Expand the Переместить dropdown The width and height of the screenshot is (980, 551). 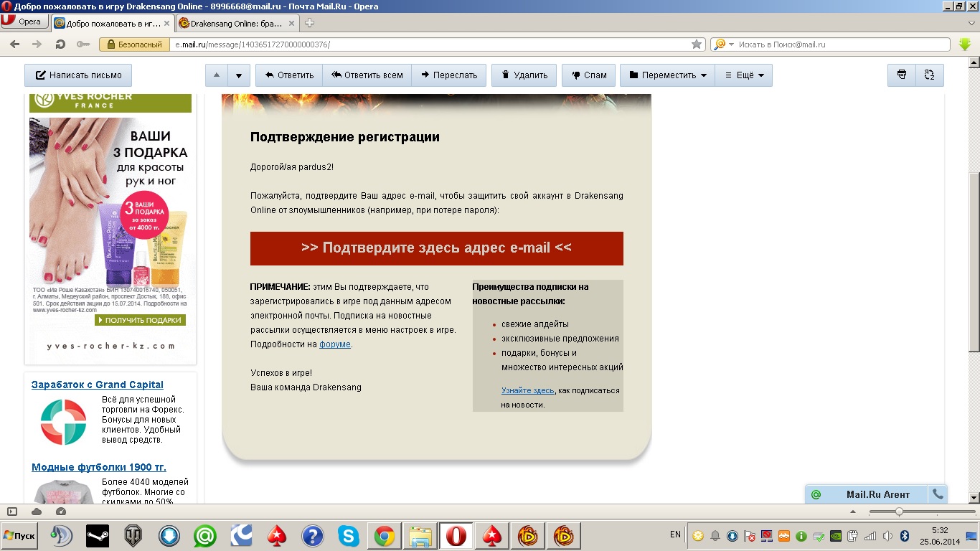[x=667, y=75]
